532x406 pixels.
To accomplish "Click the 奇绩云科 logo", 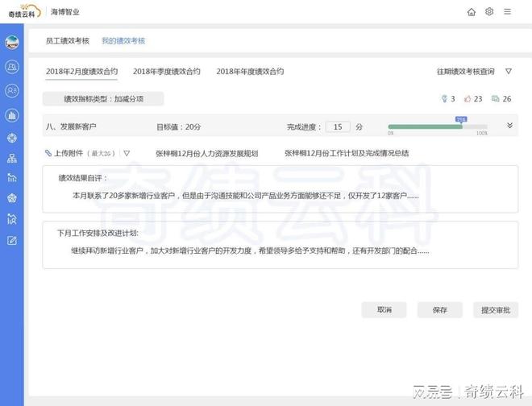I will tap(24, 11).
